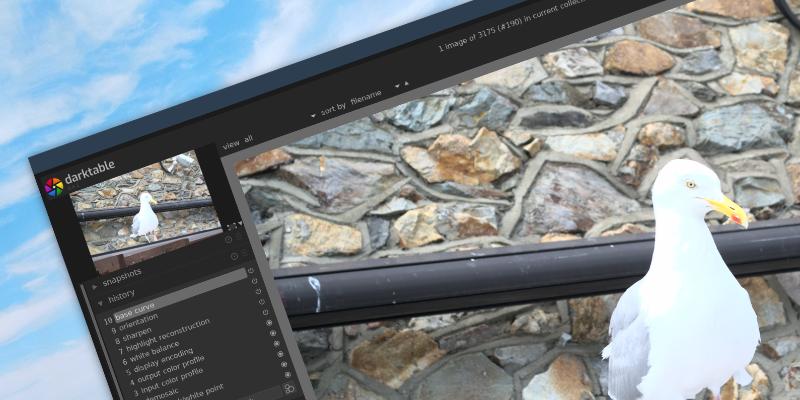Viewport: 800px width, 400px height.
Task: Click the zoom icon below the navigation preview
Action: [x=231, y=228]
